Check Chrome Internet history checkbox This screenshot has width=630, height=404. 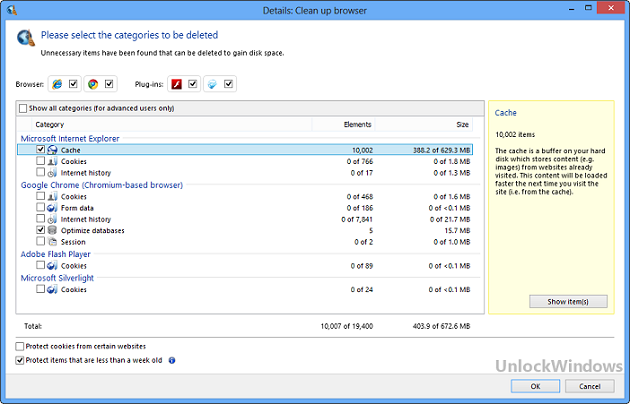coord(41,218)
